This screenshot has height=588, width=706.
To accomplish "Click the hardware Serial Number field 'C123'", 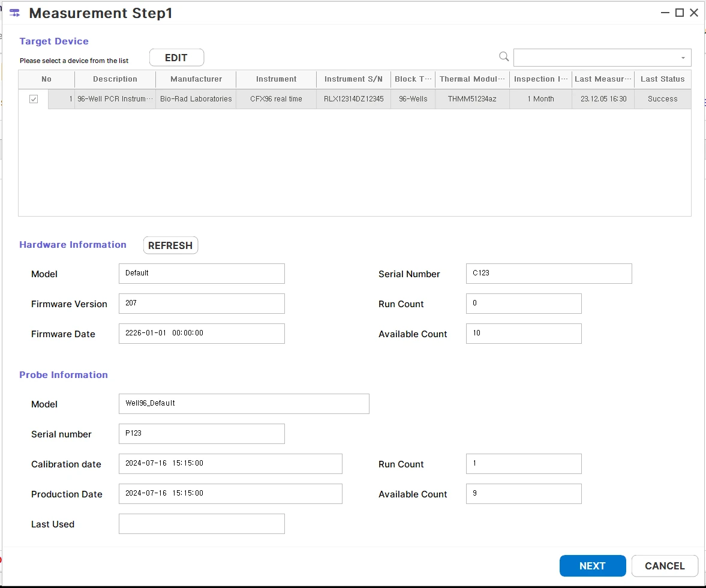I will pos(549,274).
